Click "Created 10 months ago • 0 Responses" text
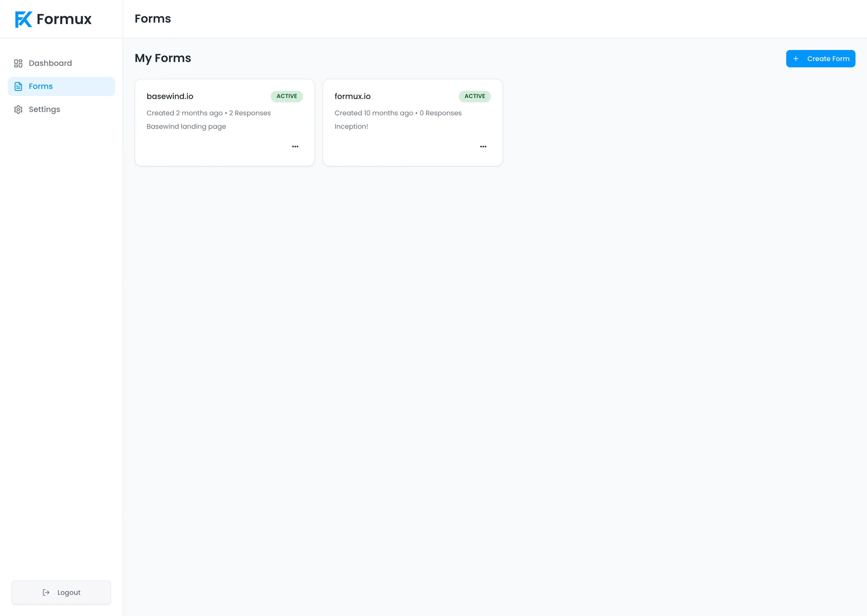 tap(398, 113)
